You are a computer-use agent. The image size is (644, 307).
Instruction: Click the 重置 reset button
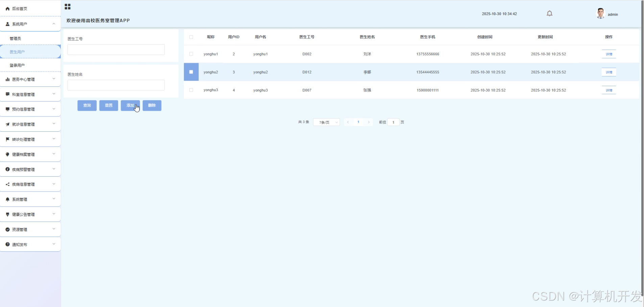click(109, 105)
